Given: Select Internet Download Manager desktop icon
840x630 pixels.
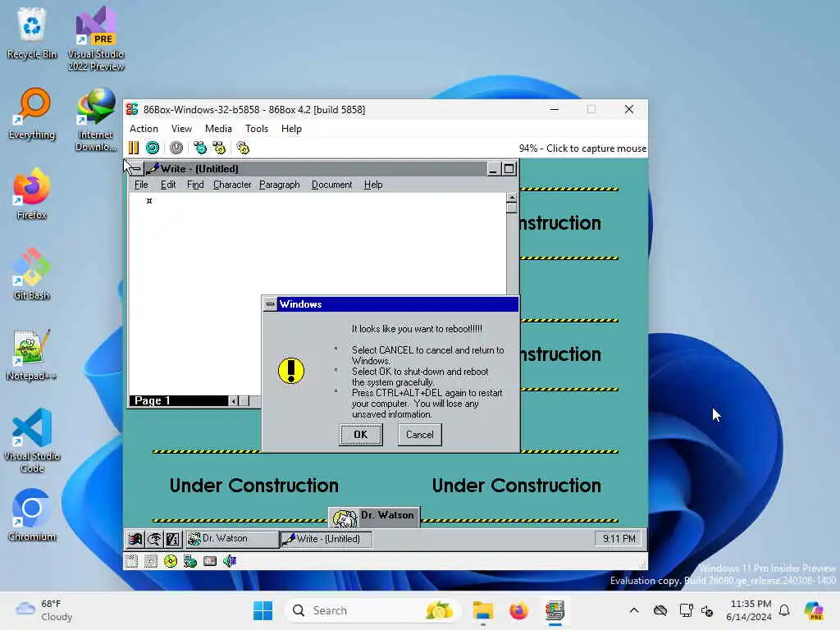Looking at the screenshot, I should [96, 119].
